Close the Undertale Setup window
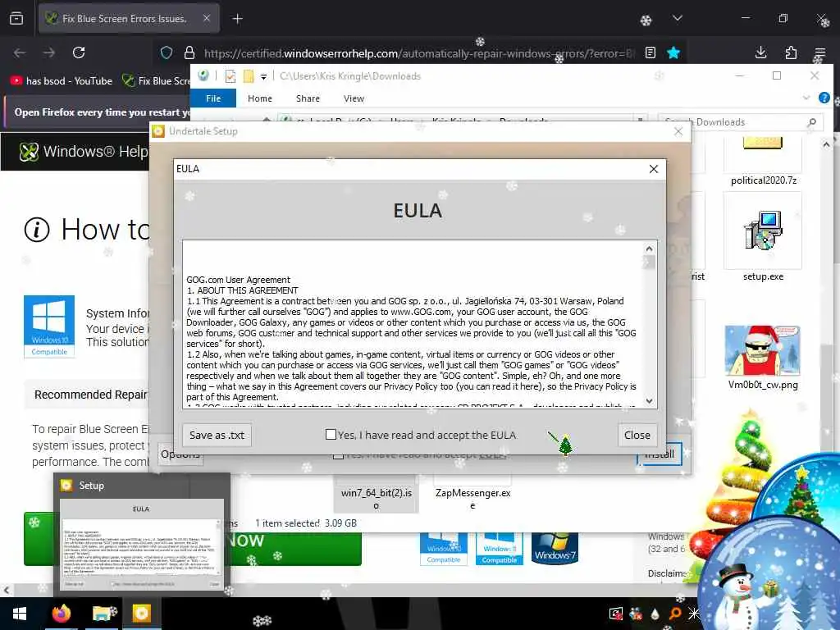The height and width of the screenshot is (630, 840). [678, 131]
